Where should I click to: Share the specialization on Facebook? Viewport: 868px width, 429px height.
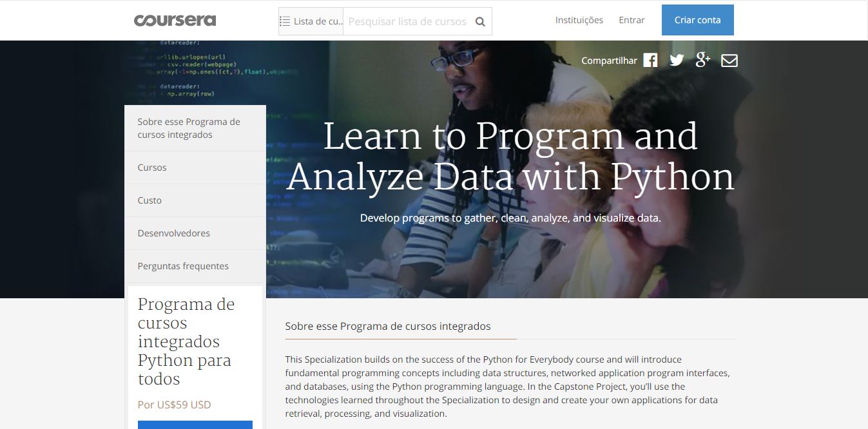point(650,60)
